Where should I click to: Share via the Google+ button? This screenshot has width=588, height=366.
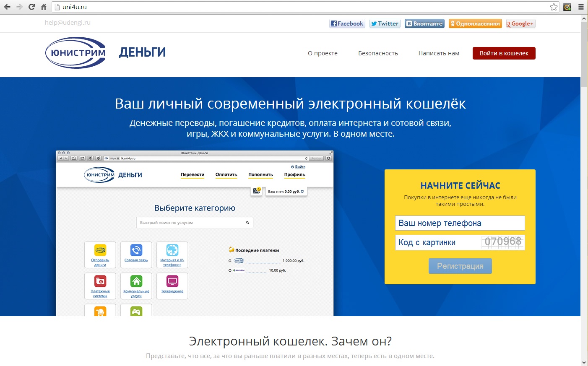(520, 23)
